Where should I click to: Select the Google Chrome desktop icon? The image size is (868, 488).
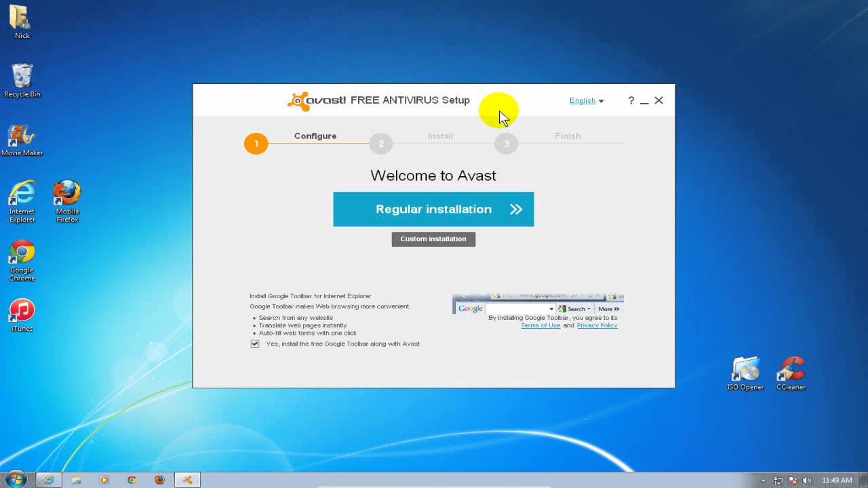pyautogui.click(x=22, y=260)
